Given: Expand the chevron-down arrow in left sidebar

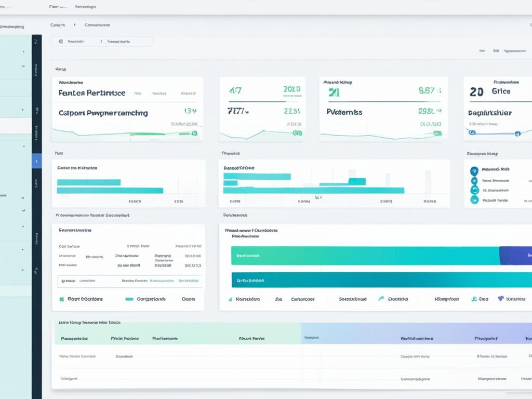Looking at the screenshot, I should coord(23,211).
